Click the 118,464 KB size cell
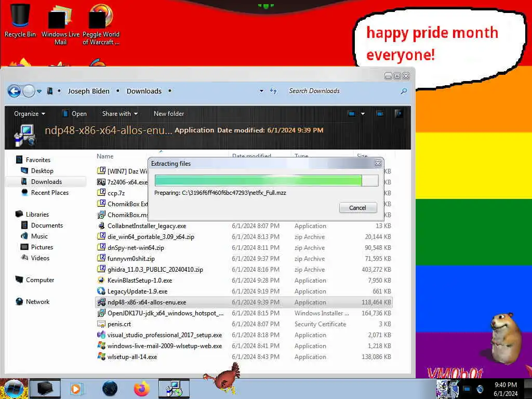Viewport: 532px width, 399px height. pyautogui.click(x=376, y=302)
